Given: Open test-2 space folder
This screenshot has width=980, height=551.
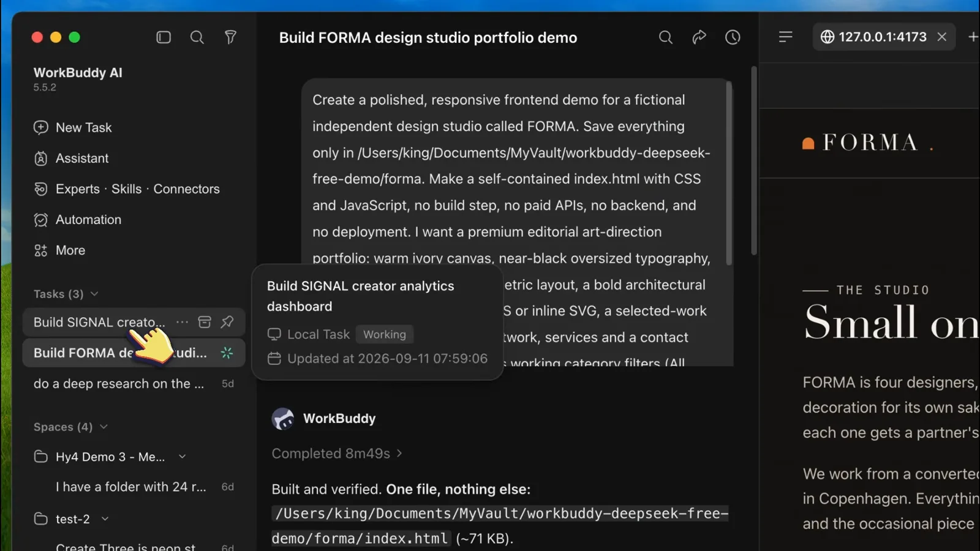Looking at the screenshot, I should pos(72,519).
